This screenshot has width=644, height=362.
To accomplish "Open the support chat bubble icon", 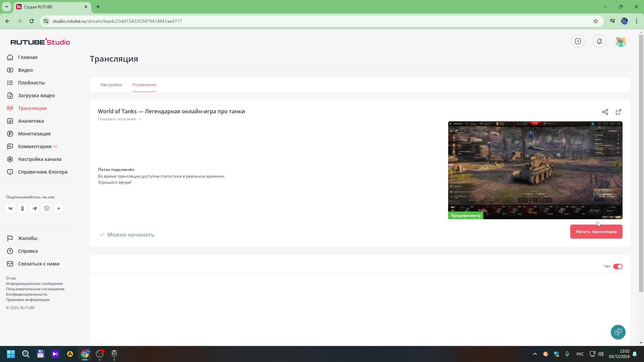I will (x=618, y=332).
